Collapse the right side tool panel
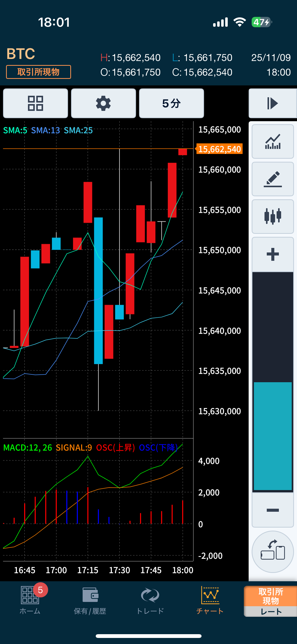The width and height of the screenshot is (297, 644). pyautogui.click(x=272, y=103)
